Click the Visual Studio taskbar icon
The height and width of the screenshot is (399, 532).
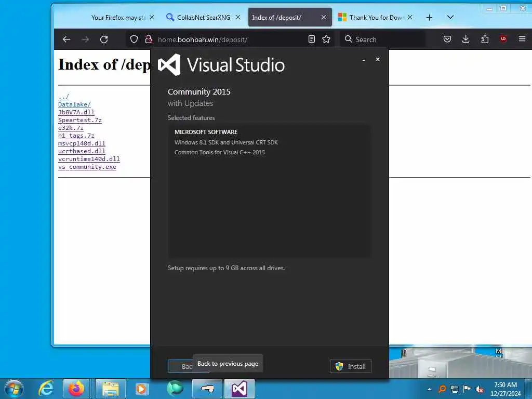click(239, 389)
